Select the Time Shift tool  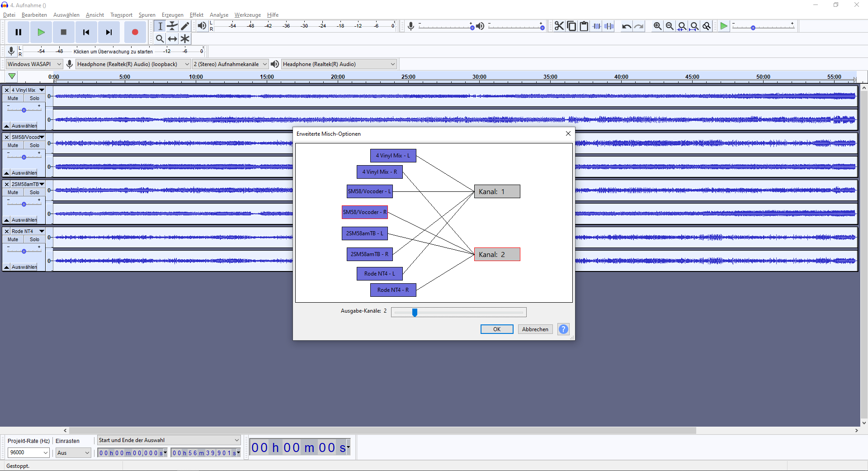(x=172, y=39)
